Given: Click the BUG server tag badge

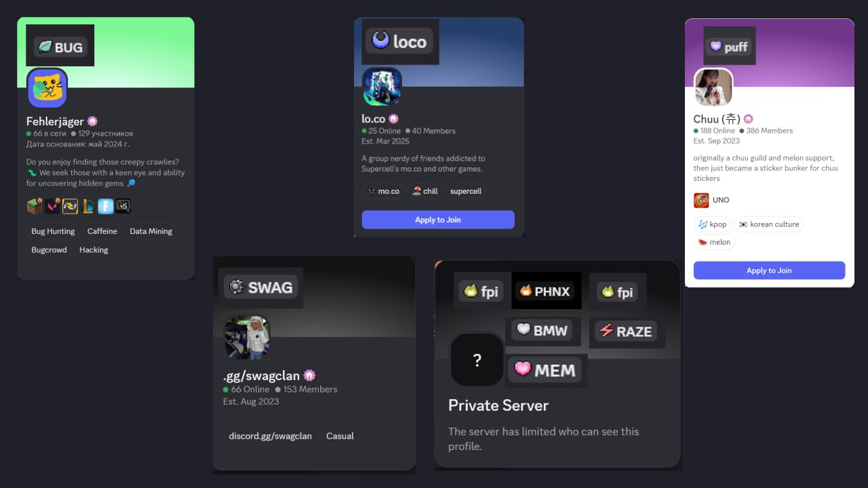Looking at the screenshot, I should click(60, 47).
